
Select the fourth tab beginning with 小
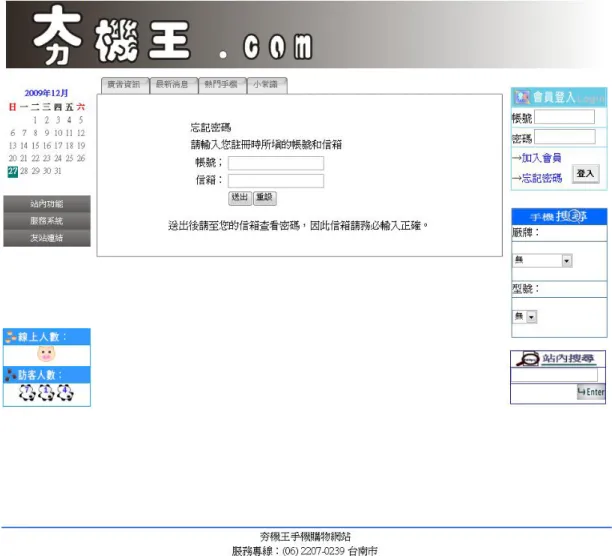[267, 85]
